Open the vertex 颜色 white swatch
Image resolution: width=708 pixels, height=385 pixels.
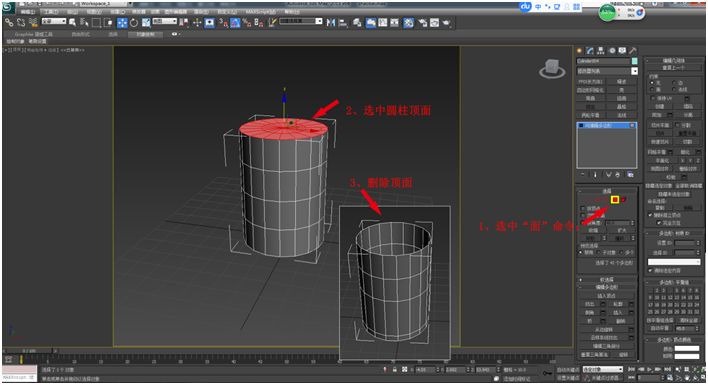(687, 348)
